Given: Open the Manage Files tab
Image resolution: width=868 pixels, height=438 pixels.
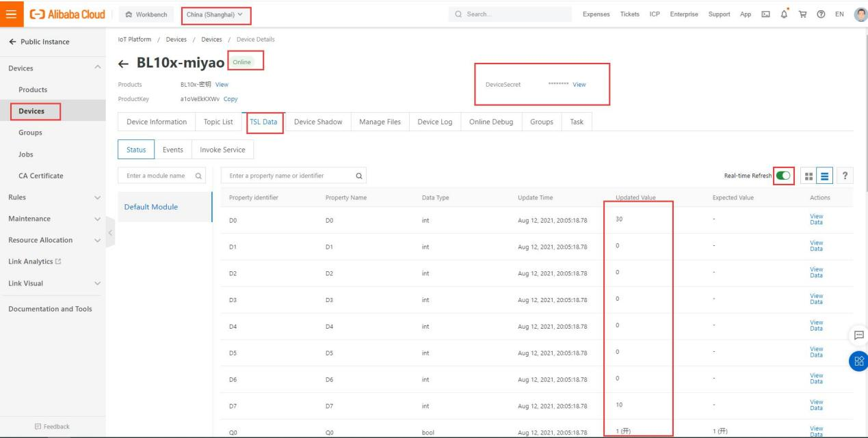Looking at the screenshot, I should click(x=380, y=122).
